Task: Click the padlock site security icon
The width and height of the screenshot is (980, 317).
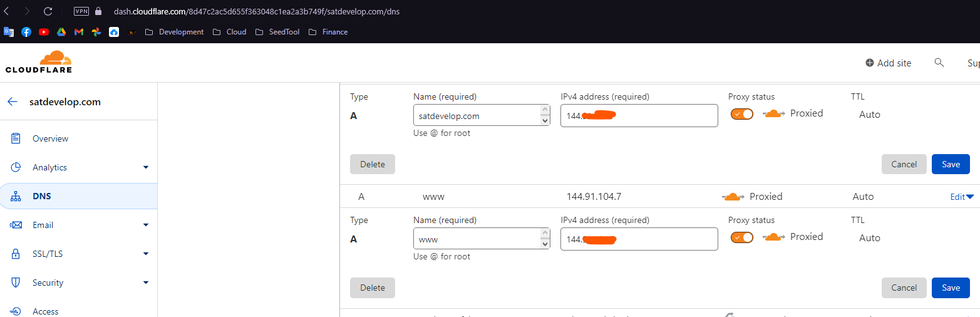Action: (98, 11)
